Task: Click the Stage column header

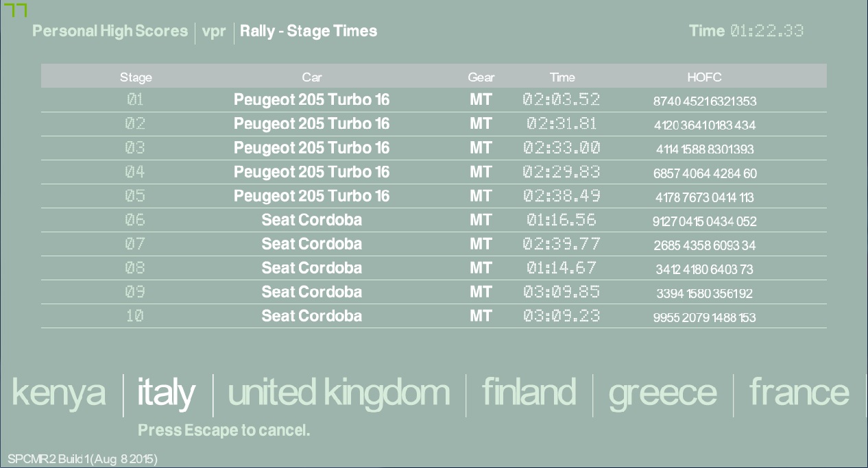Action: point(136,77)
